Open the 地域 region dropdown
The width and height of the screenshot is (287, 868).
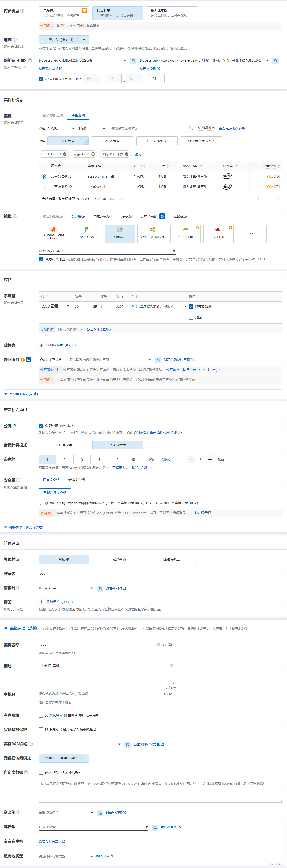pos(64,40)
